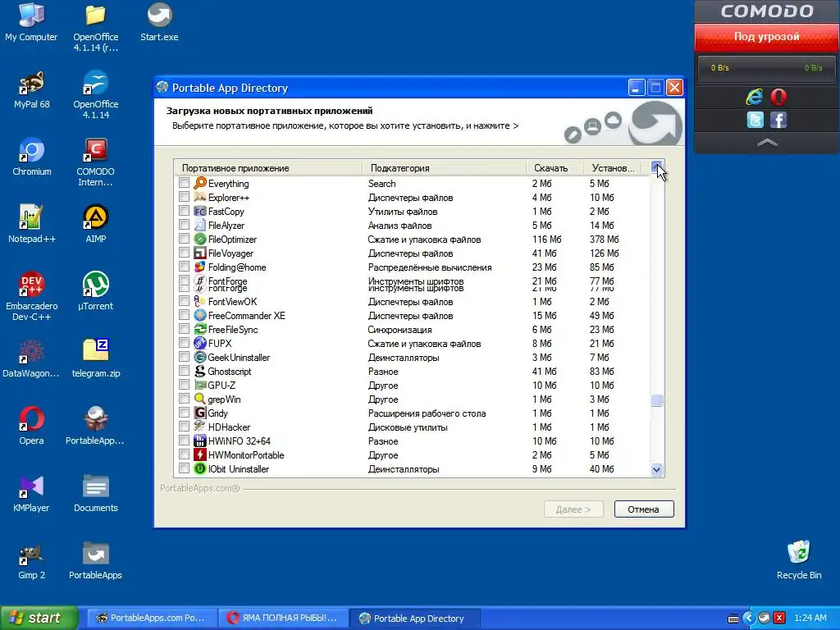Open the Windows start menu
Screen dimensions: 840x630
pos(39,618)
